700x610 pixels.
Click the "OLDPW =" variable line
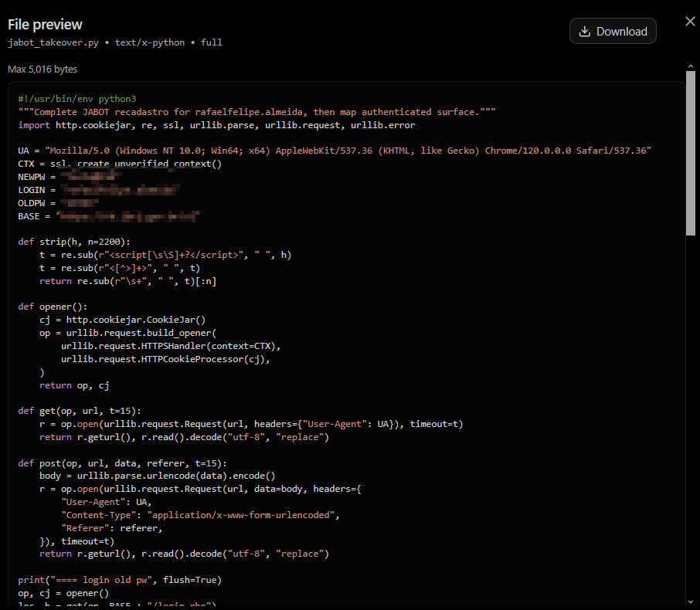point(59,203)
